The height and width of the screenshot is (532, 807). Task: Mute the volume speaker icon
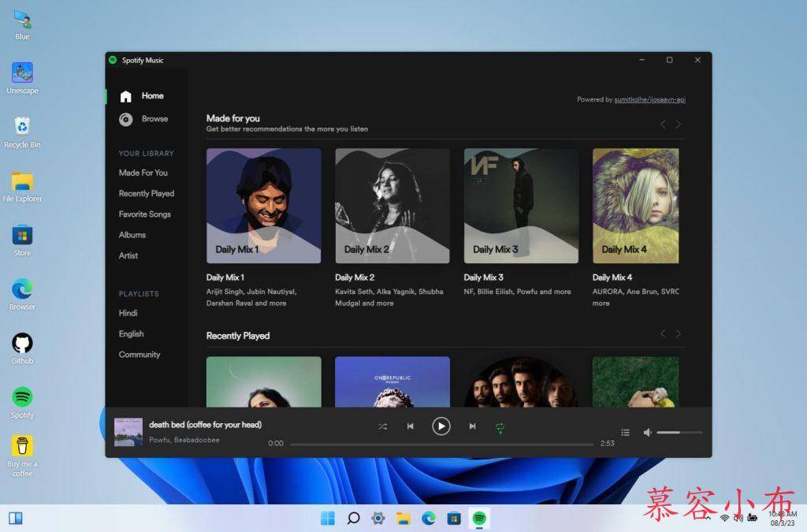(x=648, y=433)
